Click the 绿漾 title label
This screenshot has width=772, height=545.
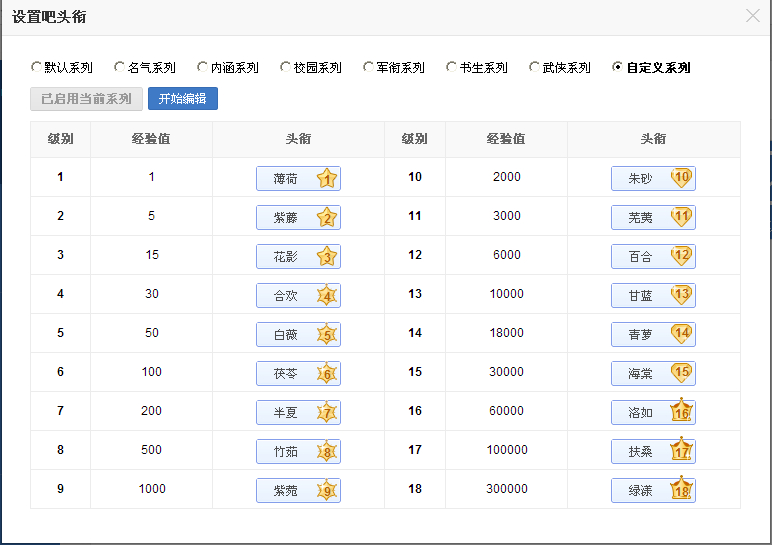(x=640, y=490)
